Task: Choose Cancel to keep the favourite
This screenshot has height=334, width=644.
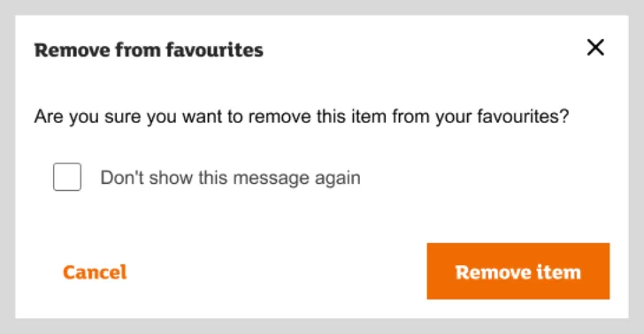Action: [95, 272]
